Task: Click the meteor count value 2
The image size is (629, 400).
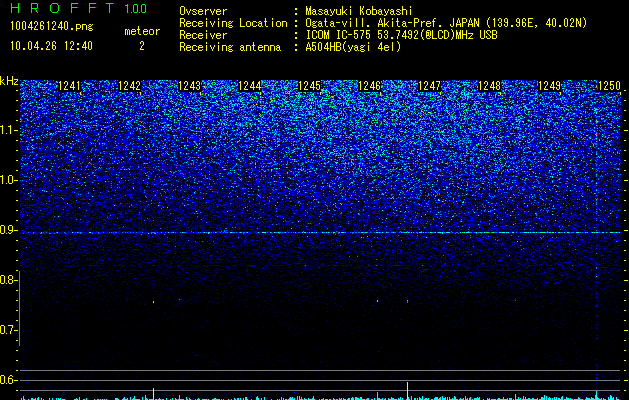Action: click(142, 46)
